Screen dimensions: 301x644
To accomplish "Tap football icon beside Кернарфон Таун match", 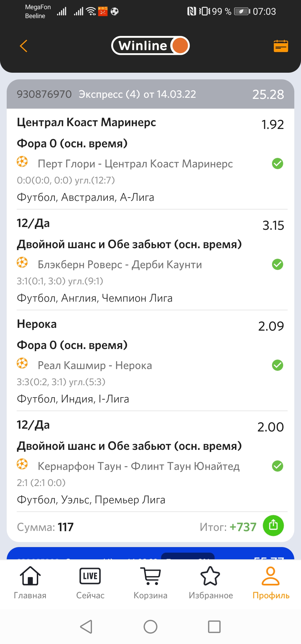I will click(x=22, y=464).
